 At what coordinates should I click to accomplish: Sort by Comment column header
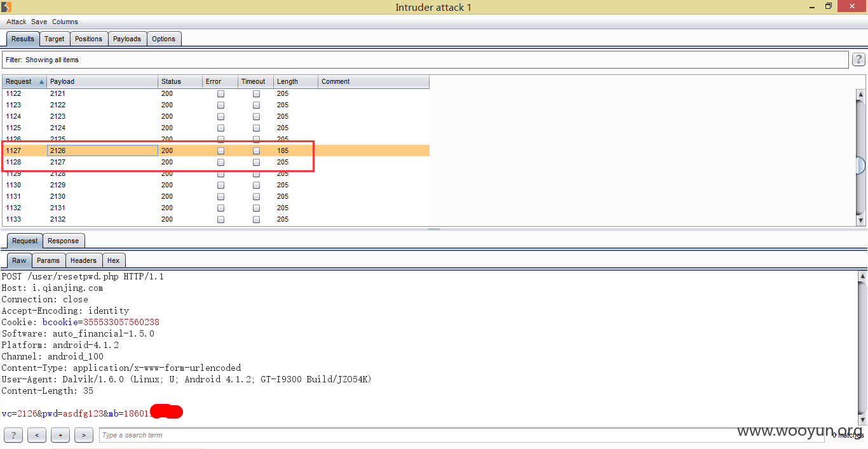[x=374, y=81]
